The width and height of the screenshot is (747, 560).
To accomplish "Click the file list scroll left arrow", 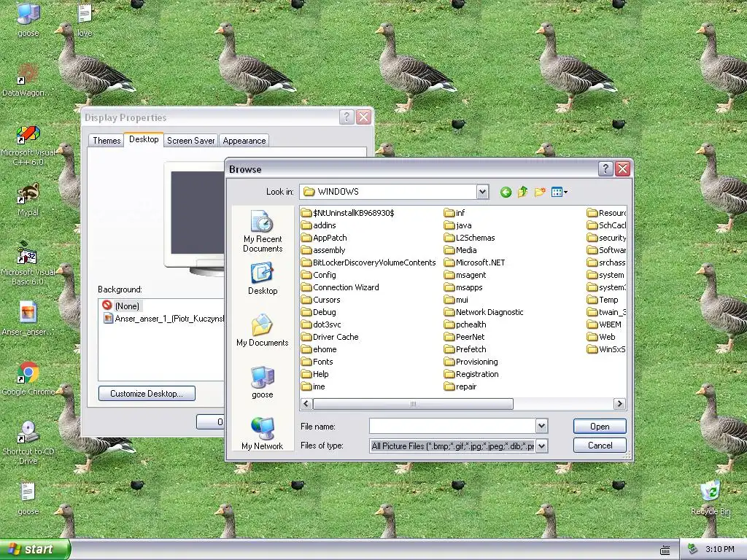I will coord(306,404).
